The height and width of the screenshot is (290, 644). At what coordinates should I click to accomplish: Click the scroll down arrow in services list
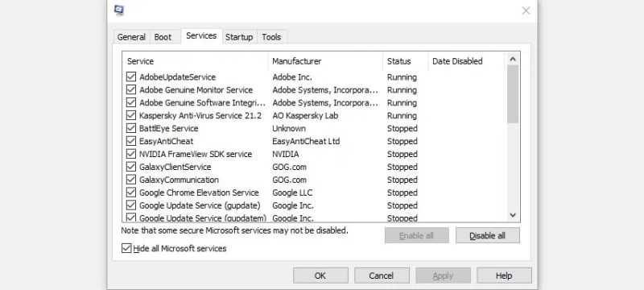point(513,215)
